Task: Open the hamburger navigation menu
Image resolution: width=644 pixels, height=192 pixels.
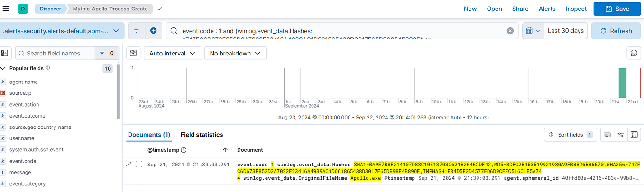Action: 6,9
